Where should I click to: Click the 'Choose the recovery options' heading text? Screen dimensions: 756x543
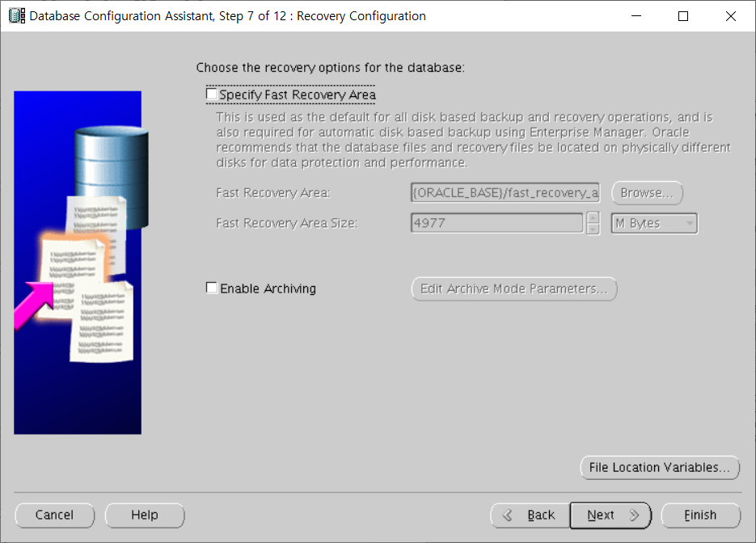coord(330,67)
